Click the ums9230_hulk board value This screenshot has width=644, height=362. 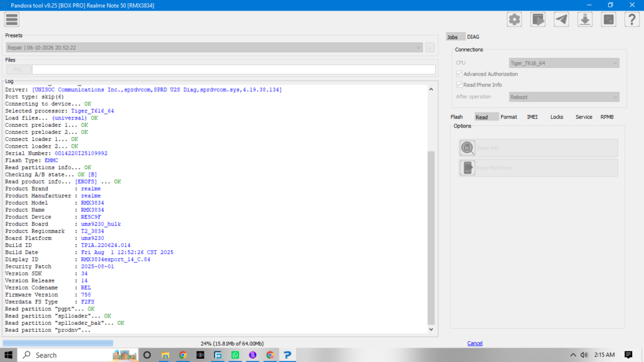tap(101, 224)
